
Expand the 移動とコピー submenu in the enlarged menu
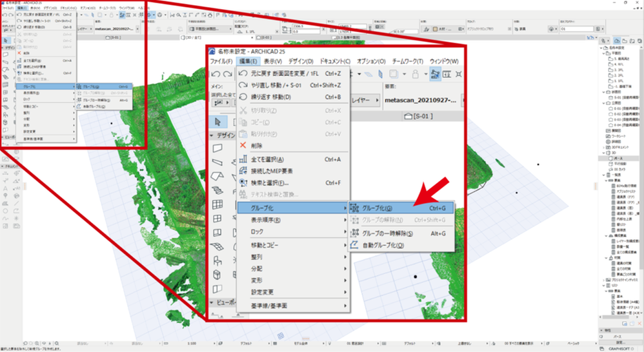pyautogui.click(x=293, y=245)
